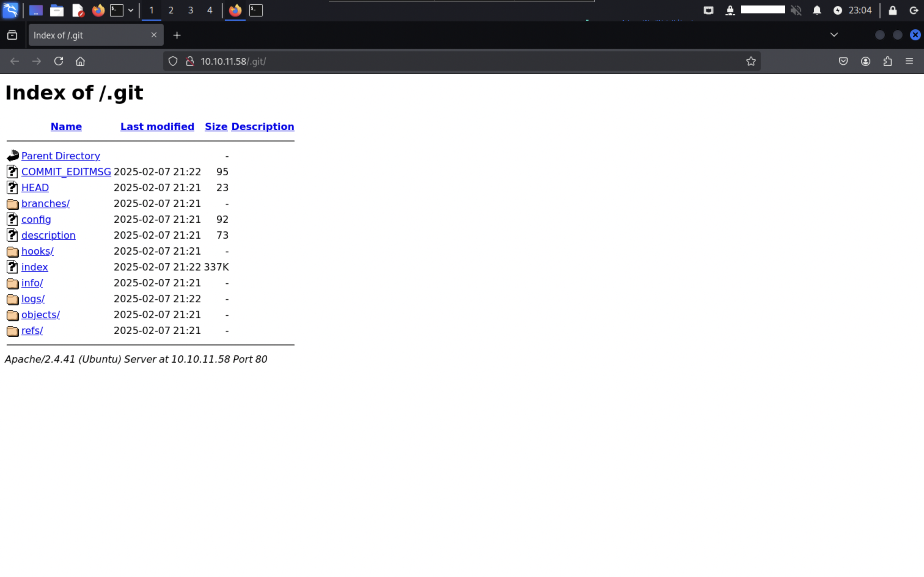Select the Index of /.git tab

coord(88,35)
